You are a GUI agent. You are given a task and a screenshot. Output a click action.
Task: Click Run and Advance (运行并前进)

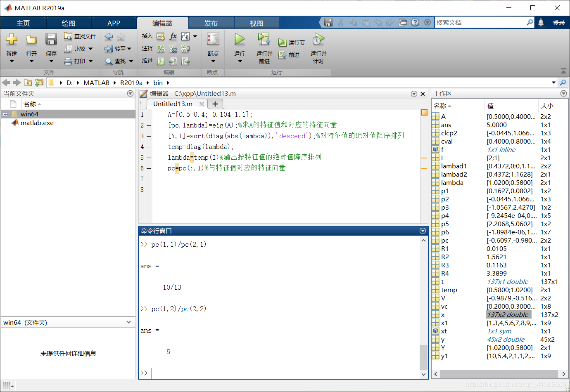[x=264, y=48]
